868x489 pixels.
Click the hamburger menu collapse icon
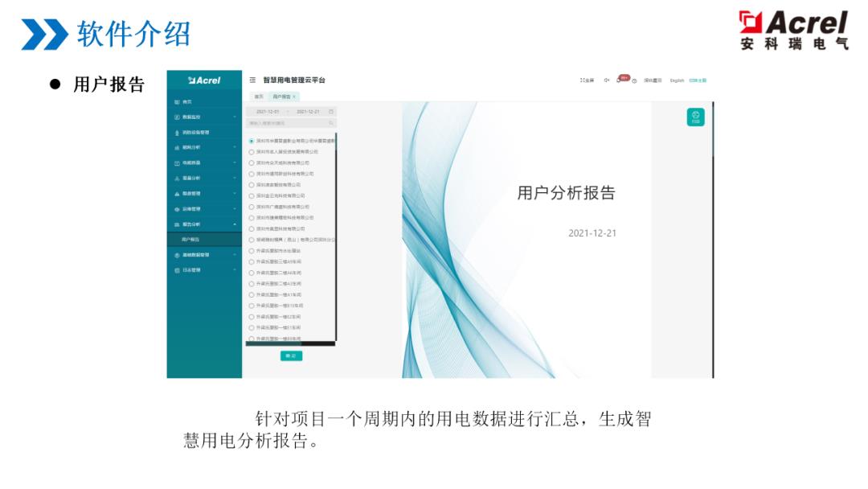point(252,80)
